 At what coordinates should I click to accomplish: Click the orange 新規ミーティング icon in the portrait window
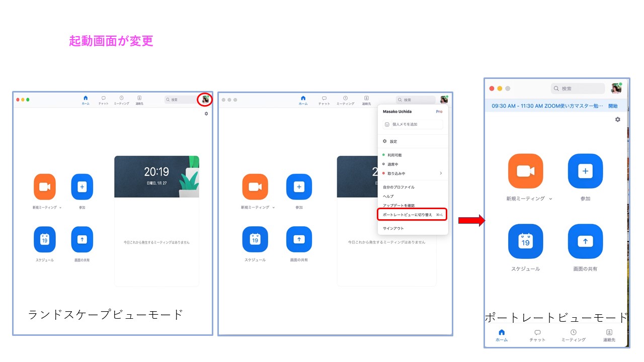[x=526, y=171]
